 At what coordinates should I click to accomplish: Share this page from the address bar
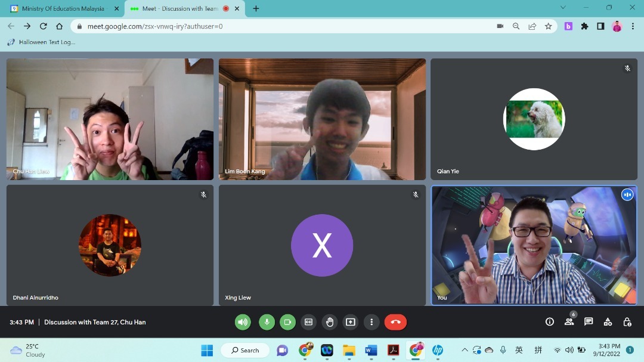532,26
